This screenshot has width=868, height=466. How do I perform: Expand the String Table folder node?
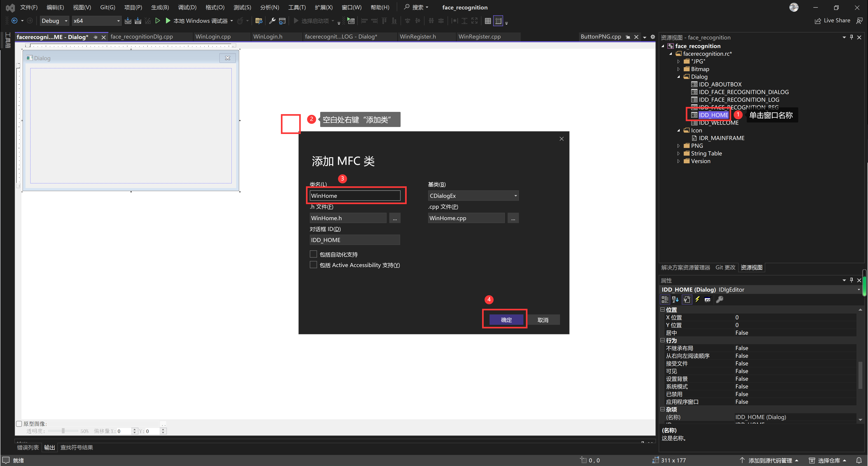point(679,154)
